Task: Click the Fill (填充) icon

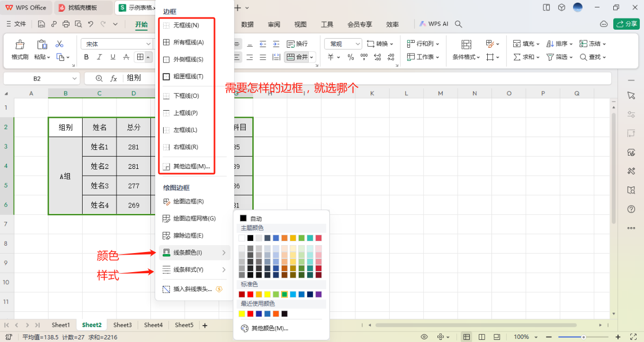Action: coord(517,44)
